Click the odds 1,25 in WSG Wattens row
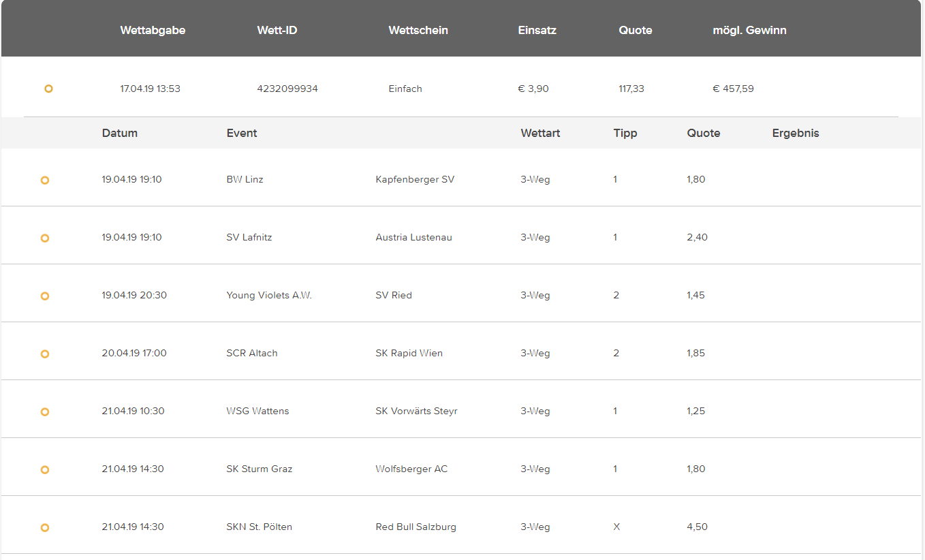Screen dimensions: 925x560 click(695, 411)
